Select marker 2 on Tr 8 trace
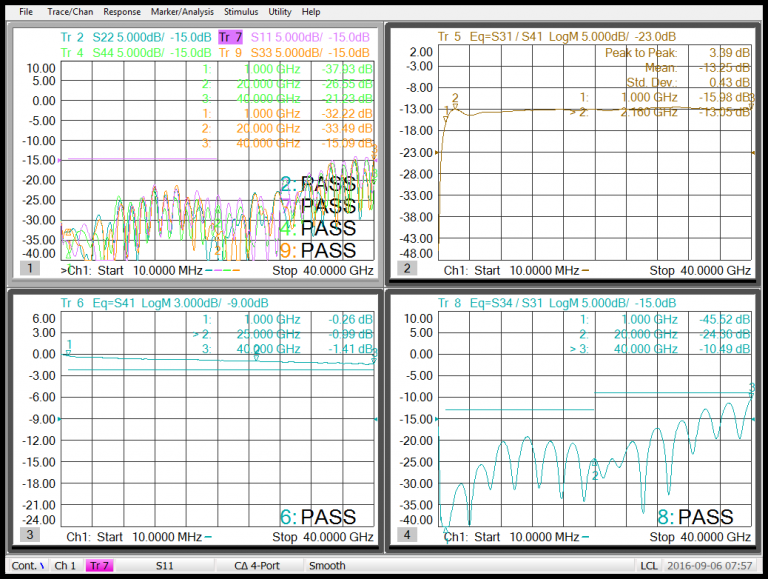 coord(595,471)
